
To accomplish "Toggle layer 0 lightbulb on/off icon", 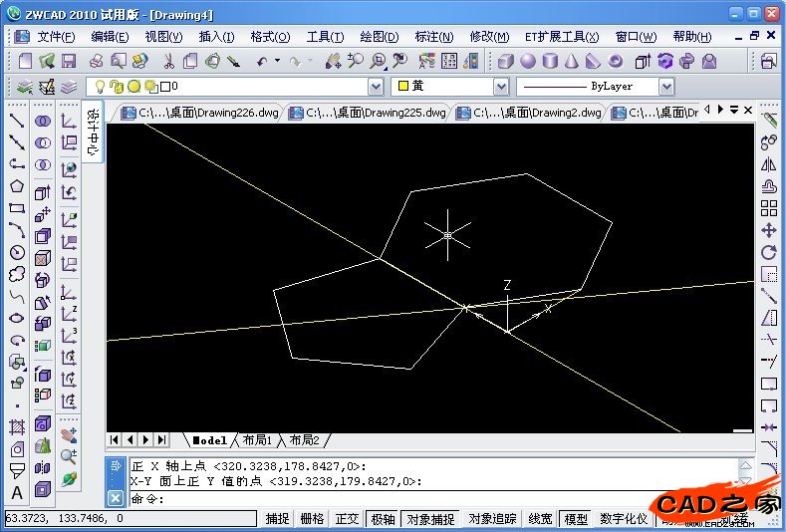I will 101,87.
